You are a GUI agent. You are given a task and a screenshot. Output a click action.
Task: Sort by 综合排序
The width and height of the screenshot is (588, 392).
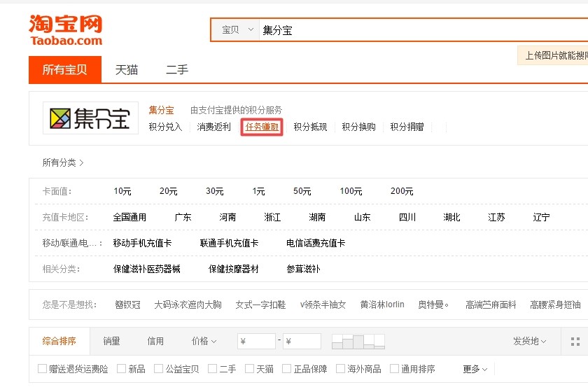[x=59, y=341]
